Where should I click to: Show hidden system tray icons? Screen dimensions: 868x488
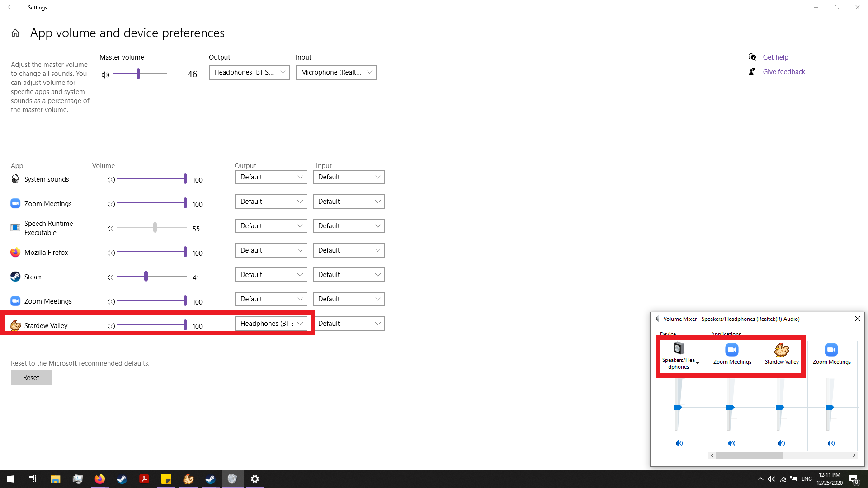[760, 479]
